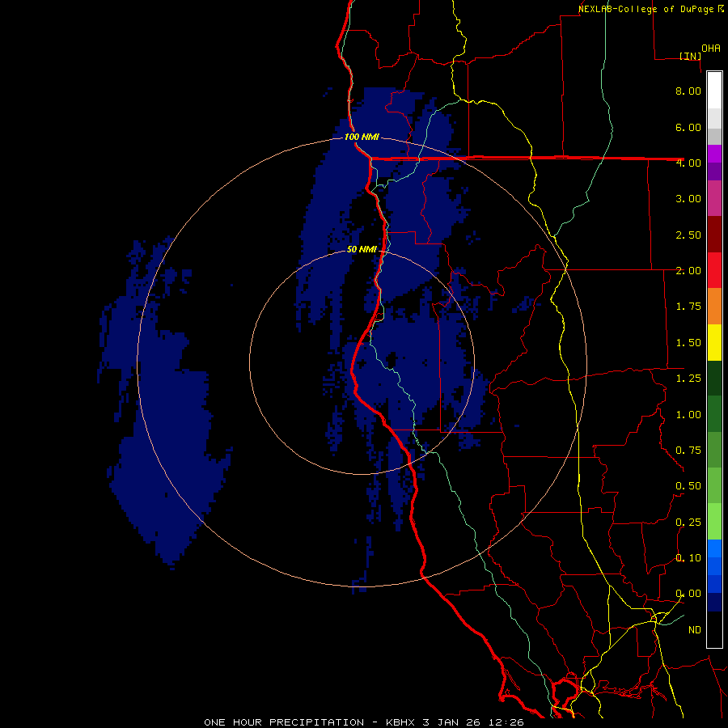The height and width of the screenshot is (728, 728).
Task: Click the ONE HOUR PRECIPITATION title text
Action: 284,722
